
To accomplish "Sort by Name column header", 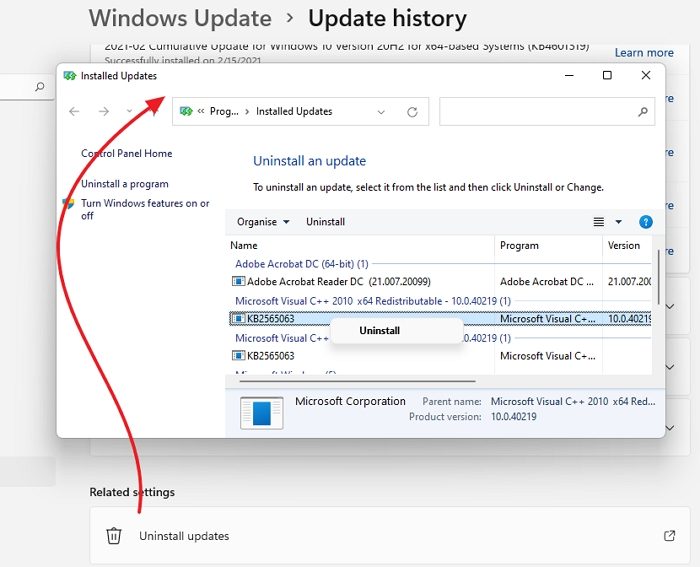I will pyautogui.click(x=244, y=246).
